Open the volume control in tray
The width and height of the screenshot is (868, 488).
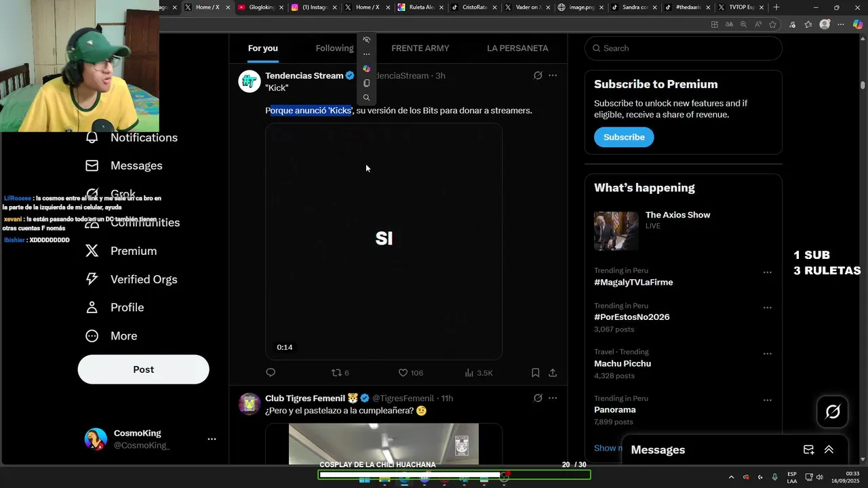819,477
